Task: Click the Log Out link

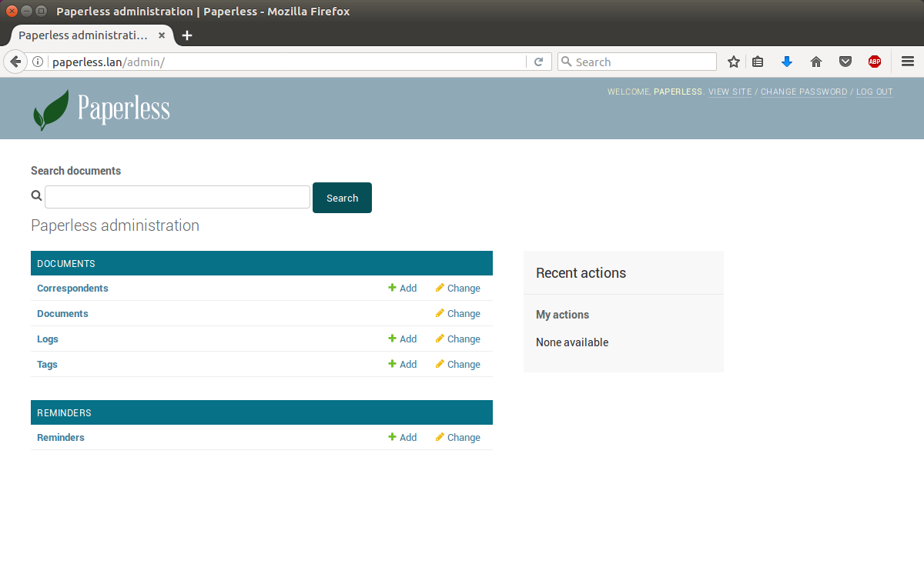Action: coord(874,92)
